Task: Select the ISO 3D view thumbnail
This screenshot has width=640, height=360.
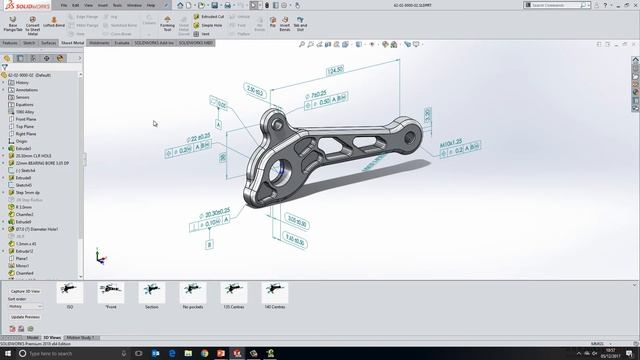Action: click(x=69, y=293)
